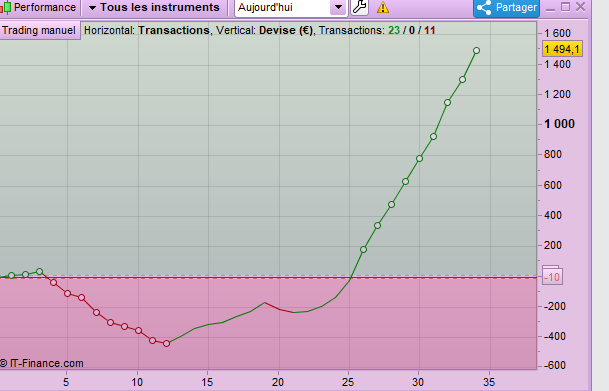Click the 1 000 axis value
This screenshot has height=391, width=609.
[559, 124]
